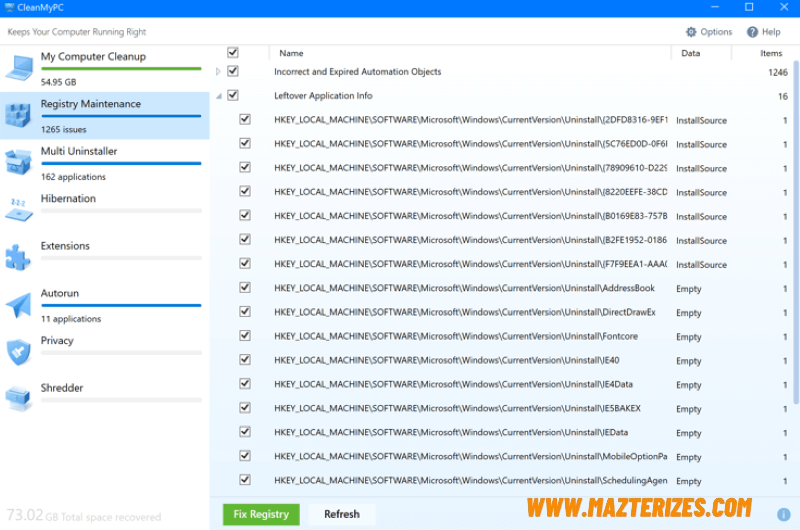Viewport: 800px width, 530px height.
Task: Switch to Multi Uninstaller section
Action: pos(105,163)
